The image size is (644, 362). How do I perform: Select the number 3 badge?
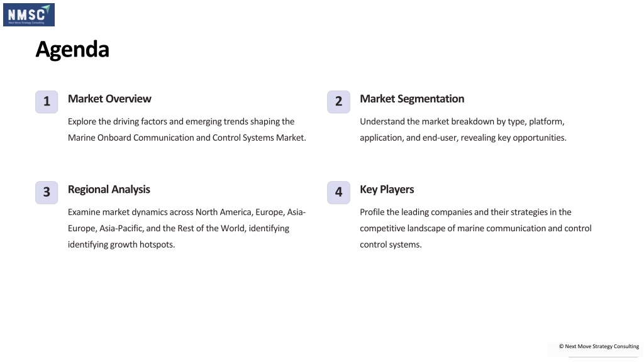[x=47, y=192]
